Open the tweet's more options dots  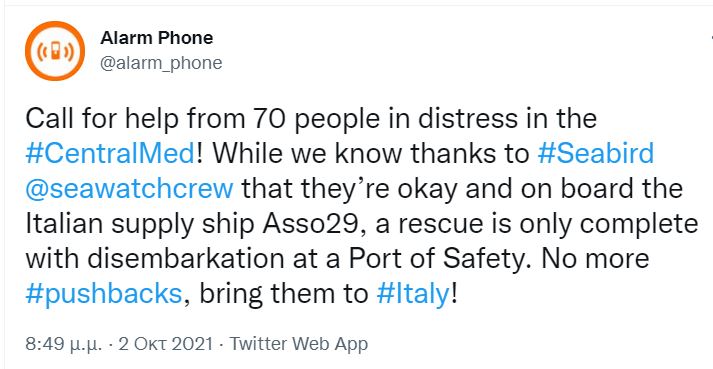[x=710, y=39]
